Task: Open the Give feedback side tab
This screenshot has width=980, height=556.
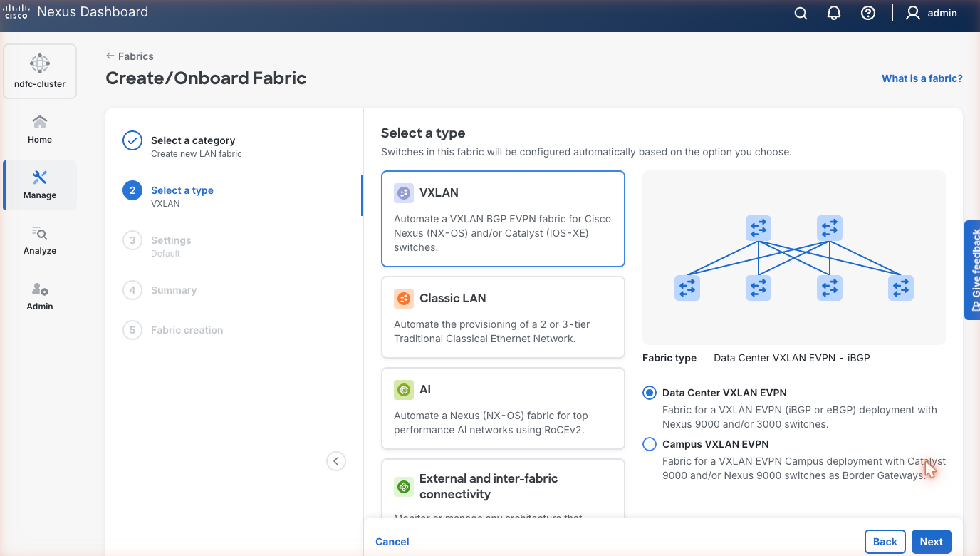Action: pyautogui.click(x=972, y=270)
